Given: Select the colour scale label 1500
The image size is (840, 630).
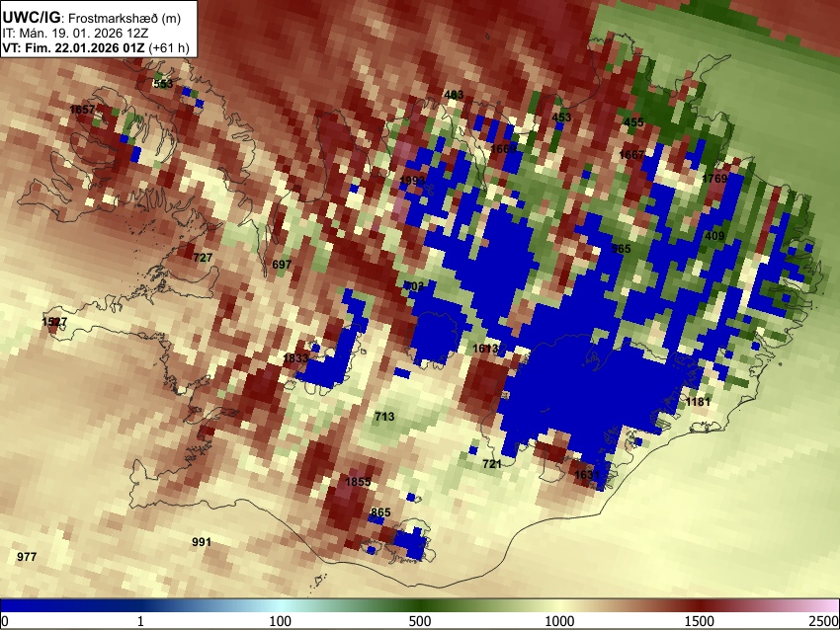Looking at the screenshot, I should point(700,621).
